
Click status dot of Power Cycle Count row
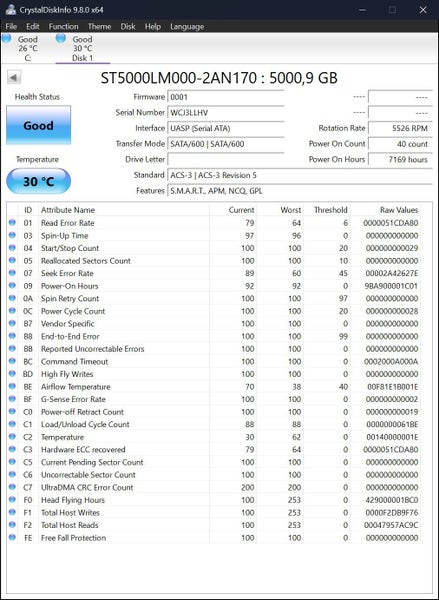(12, 311)
